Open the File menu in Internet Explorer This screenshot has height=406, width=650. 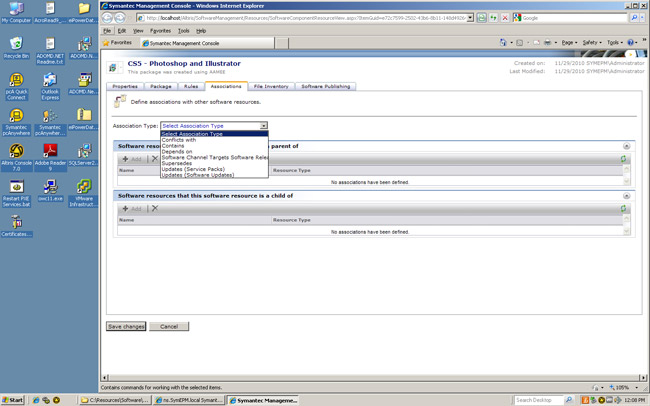[x=107, y=31]
